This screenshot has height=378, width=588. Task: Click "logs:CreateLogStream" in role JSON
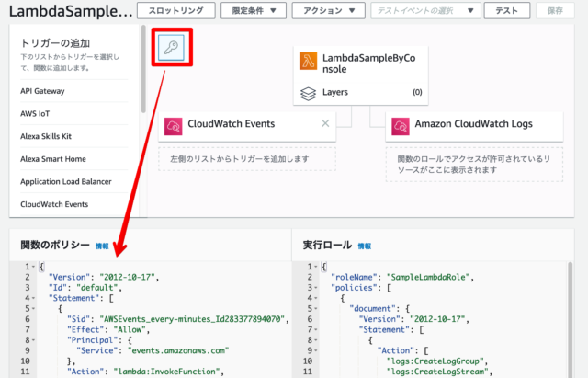click(x=437, y=372)
